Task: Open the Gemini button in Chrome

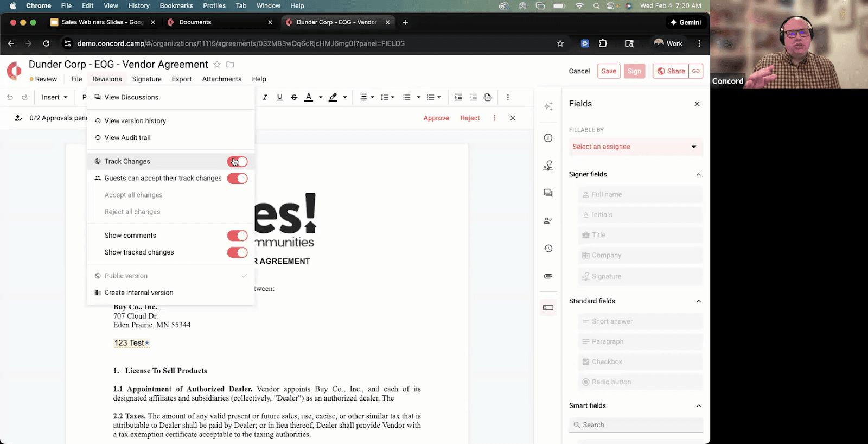Action: [686, 22]
